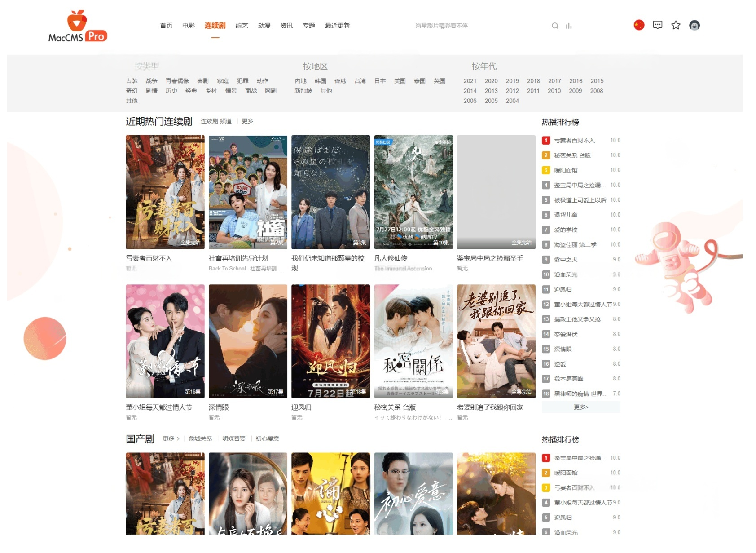756x553 pixels.
Task: Open ranking entry 逆爱
Action: 560,364
